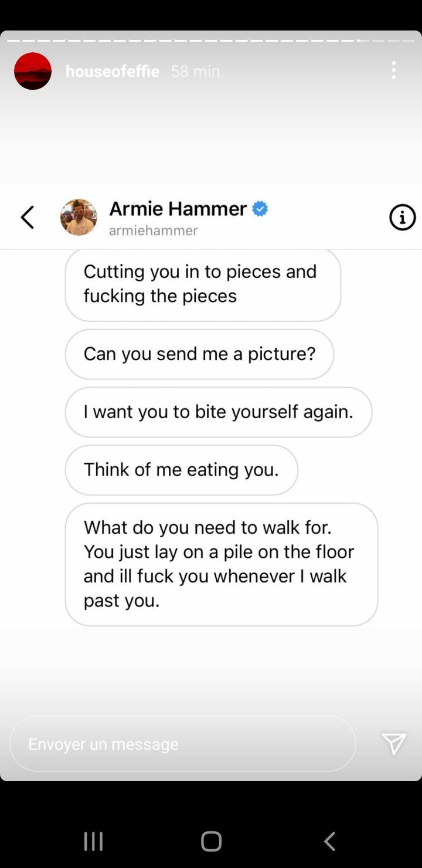Open the conversation info icon
The height and width of the screenshot is (868, 422).
(402, 218)
